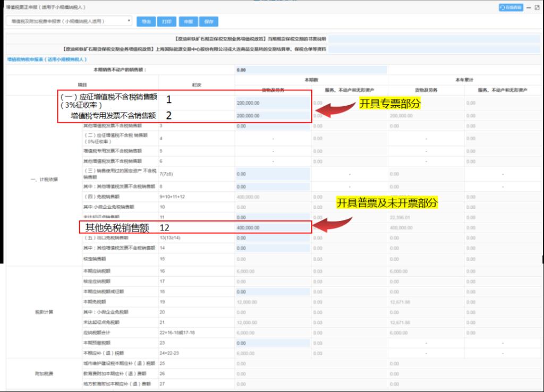Click row 10 小微企业免税销售额 input field
Image resolution: width=544 pixels, height=392 pixels.
[x=272, y=207]
